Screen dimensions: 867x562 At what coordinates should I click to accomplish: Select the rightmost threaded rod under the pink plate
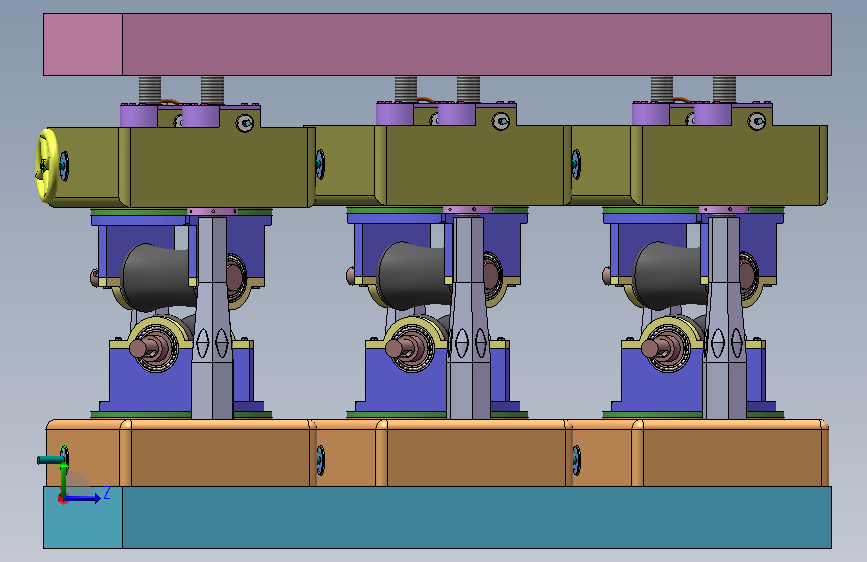tap(724, 90)
